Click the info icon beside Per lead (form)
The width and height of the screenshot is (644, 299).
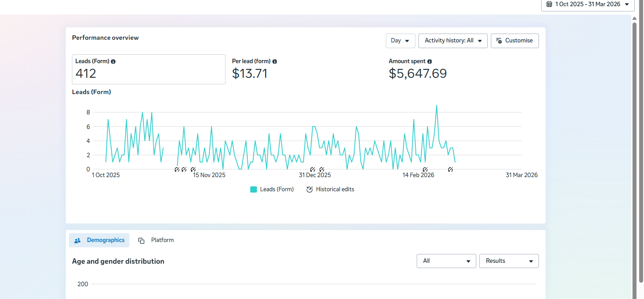(x=275, y=61)
